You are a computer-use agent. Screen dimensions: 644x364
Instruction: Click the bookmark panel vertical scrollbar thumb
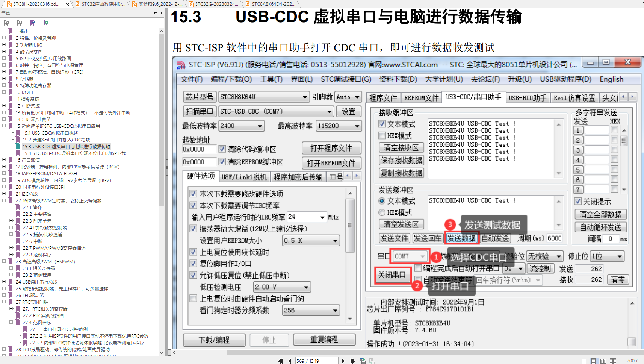coord(162,120)
